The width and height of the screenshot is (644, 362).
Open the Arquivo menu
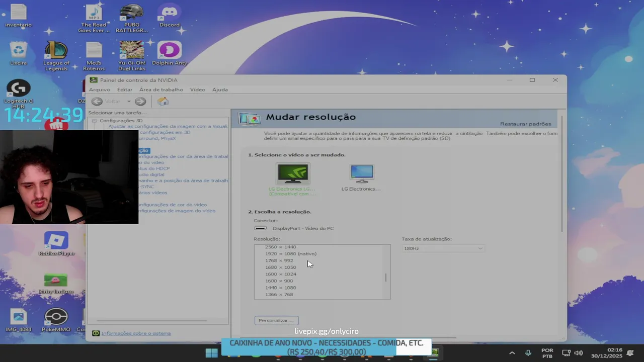coord(100,89)
